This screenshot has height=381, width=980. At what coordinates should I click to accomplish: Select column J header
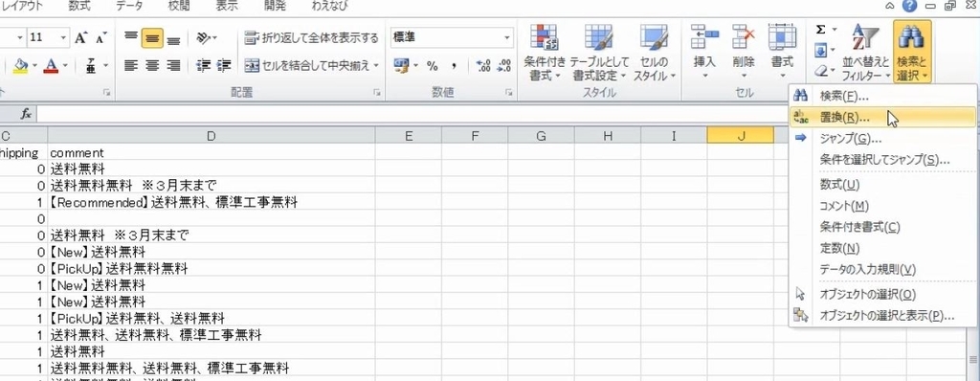point(741,135)
